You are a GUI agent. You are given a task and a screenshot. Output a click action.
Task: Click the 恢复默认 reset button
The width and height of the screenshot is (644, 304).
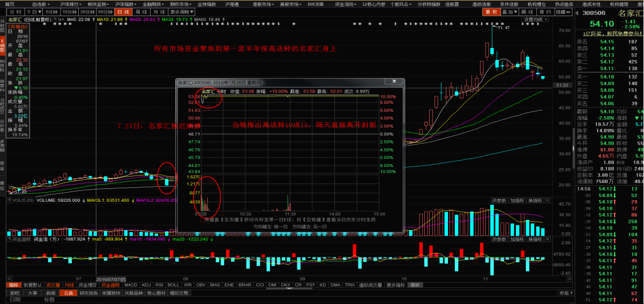point(32,285)
